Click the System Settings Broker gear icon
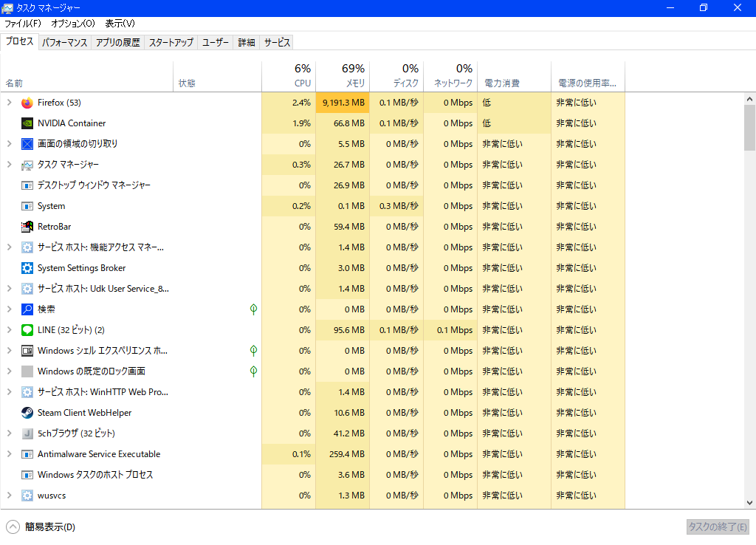The width and height of the screenshot is (756, 545). tap(27, 268)
